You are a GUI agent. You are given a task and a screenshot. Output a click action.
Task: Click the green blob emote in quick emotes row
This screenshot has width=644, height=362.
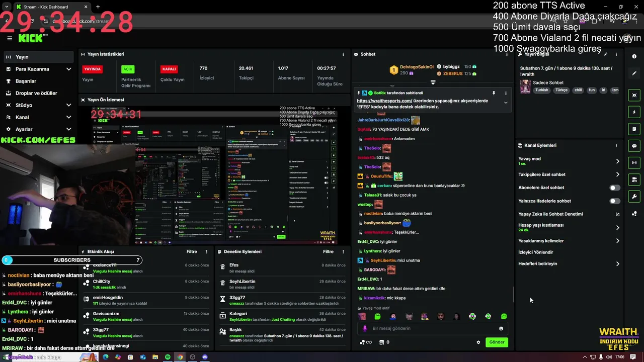coord(377,316)
